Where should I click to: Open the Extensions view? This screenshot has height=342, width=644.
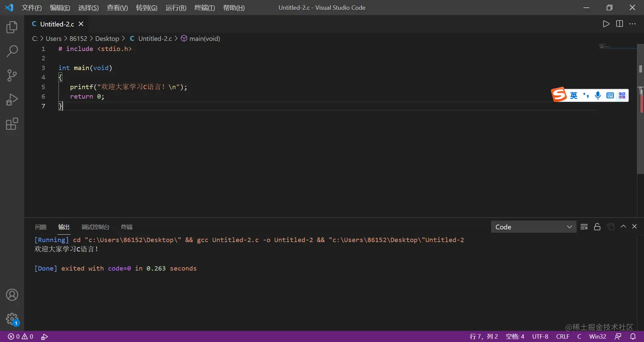(12, 124)
